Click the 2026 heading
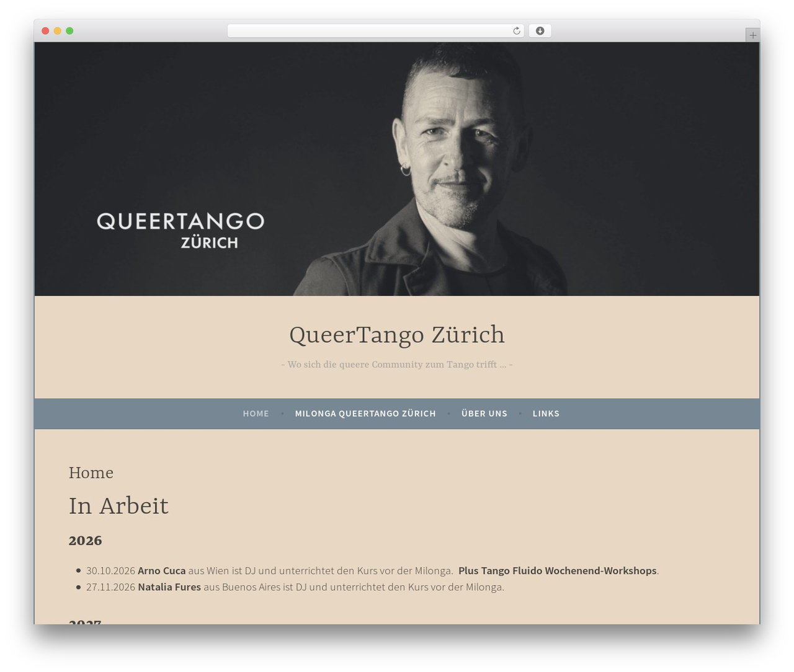 pyautogui.click(x=85, y=541)
